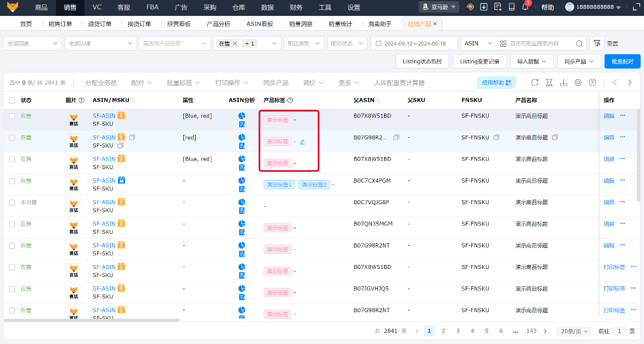Screen dimensions: 644x344
Task: Select the checkbox for the 不可售 row
Action: point(12,202)
